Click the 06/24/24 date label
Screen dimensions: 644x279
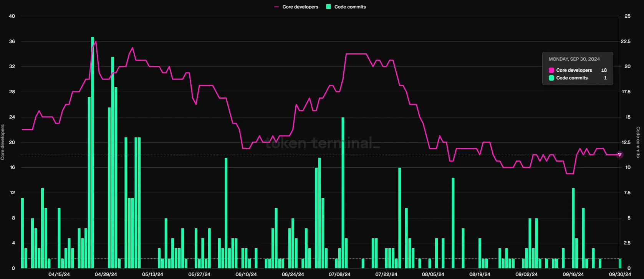click(293, 274)
